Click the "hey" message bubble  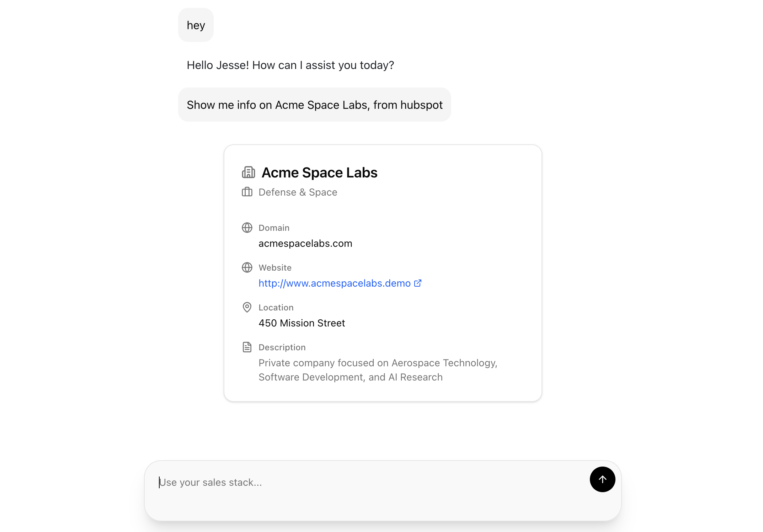[x=196, y=25]
